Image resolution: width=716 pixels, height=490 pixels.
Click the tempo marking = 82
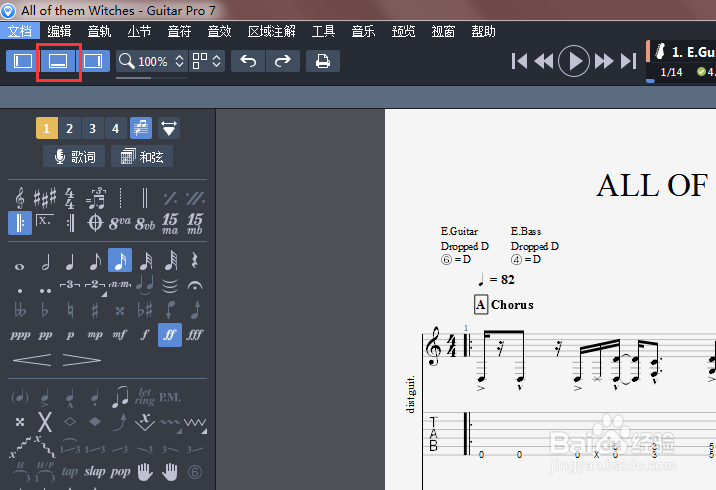pos(496,279)
